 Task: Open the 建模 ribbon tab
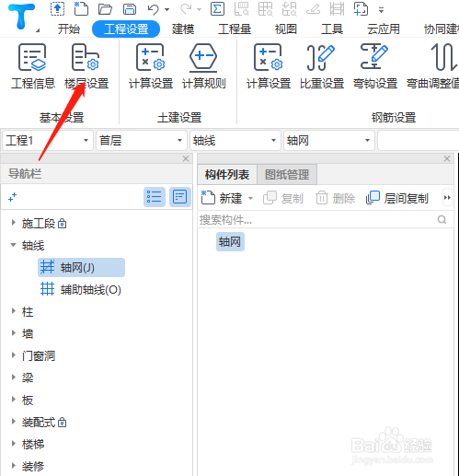(x=183, y=29)
